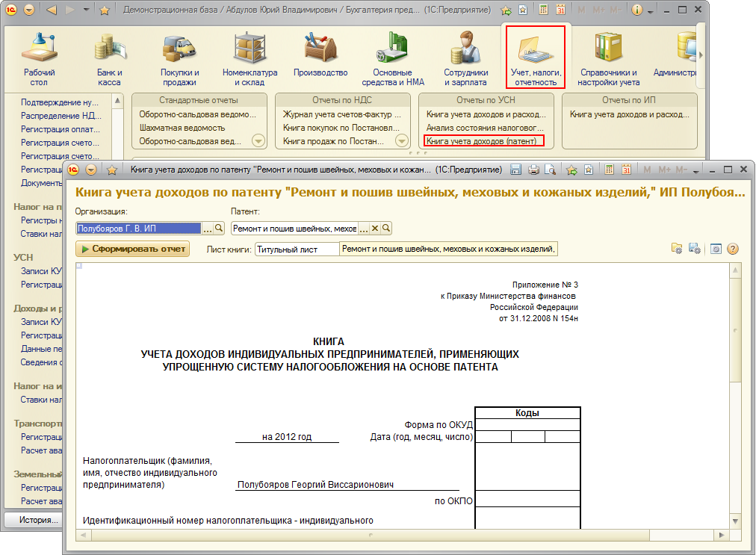Open Лист книги sheet selector
Screen dimensions: 756x555
coord(297,249)
